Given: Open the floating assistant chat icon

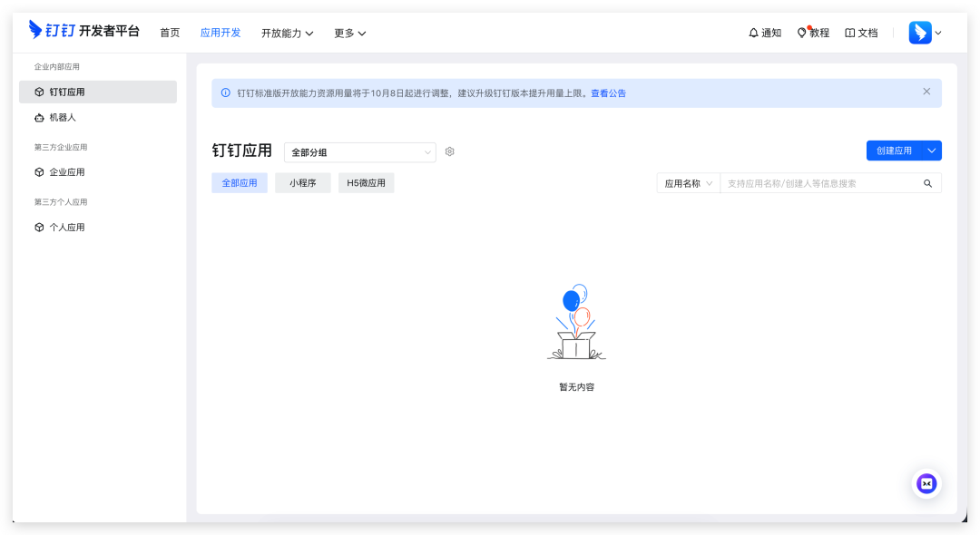Looking at the screenshot, I should click(x=926, y=483).
